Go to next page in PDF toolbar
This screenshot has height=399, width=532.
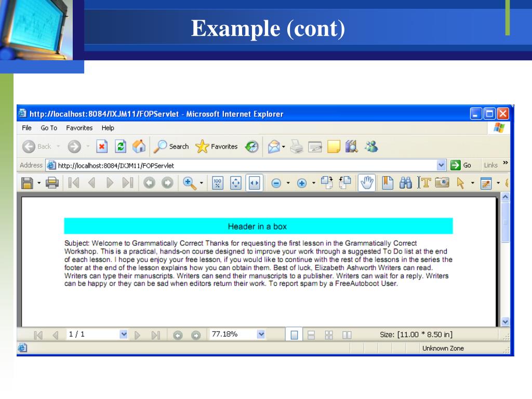coord(110,183)
